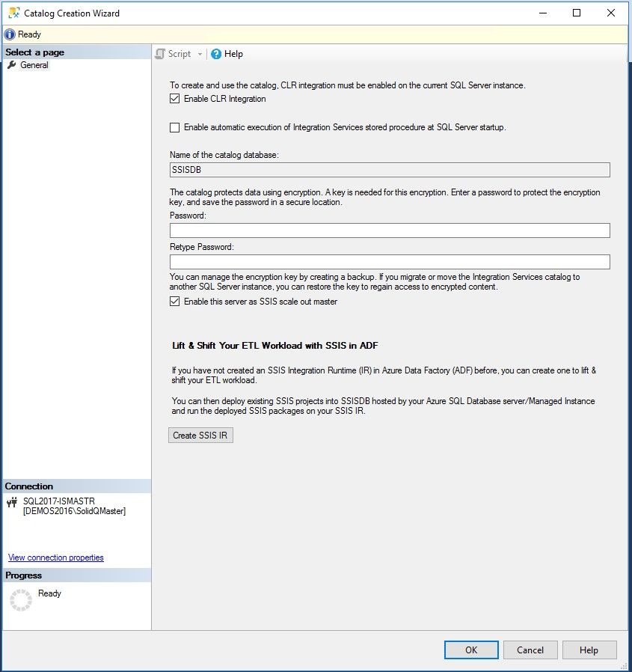Open View connection properties link
Screen dimensions: 632x672
click(x=56, y=558)
